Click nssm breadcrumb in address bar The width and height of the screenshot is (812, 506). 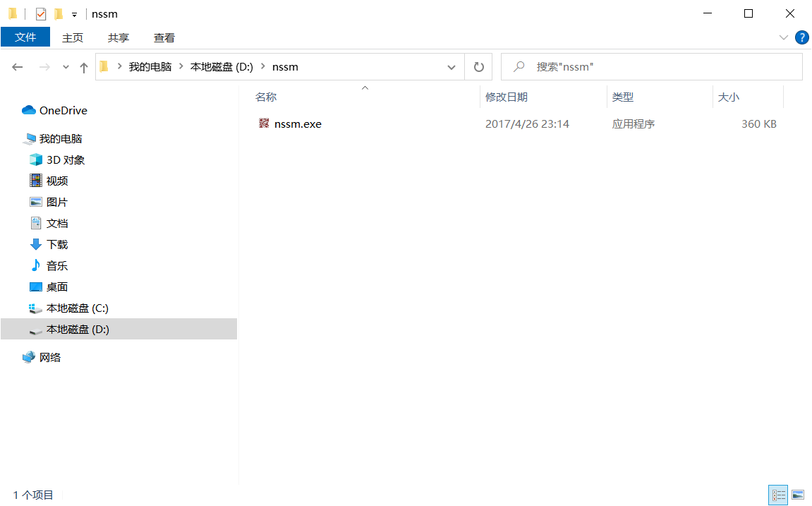[285, 67]
